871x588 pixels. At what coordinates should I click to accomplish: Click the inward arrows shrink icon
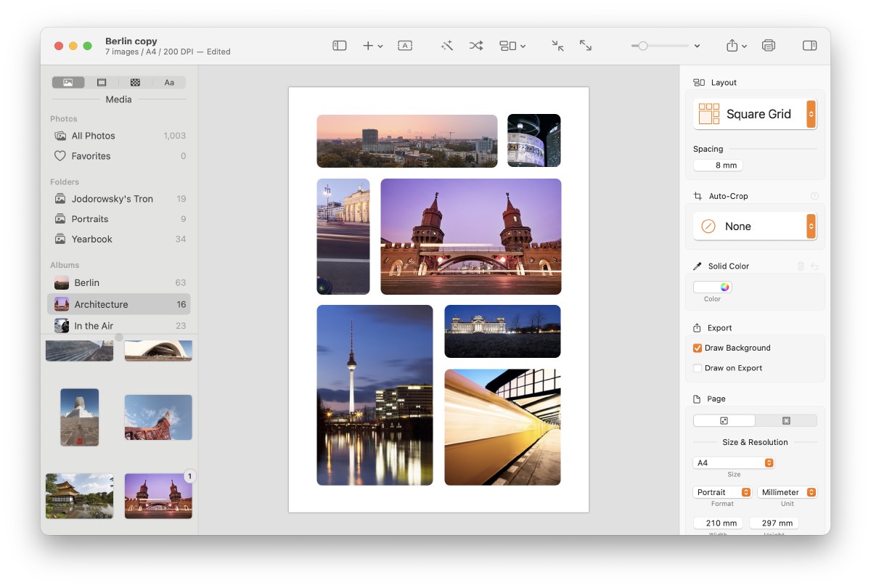pyautogui.click(x=557, y=46)
